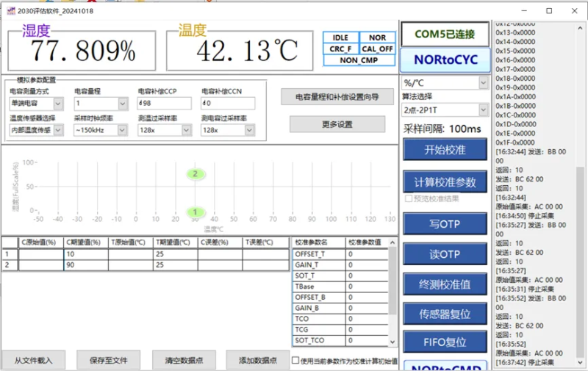Click the log panel scroll-up arrow
588x371 pixels.
pyautogui.click(x=580, y=28)
